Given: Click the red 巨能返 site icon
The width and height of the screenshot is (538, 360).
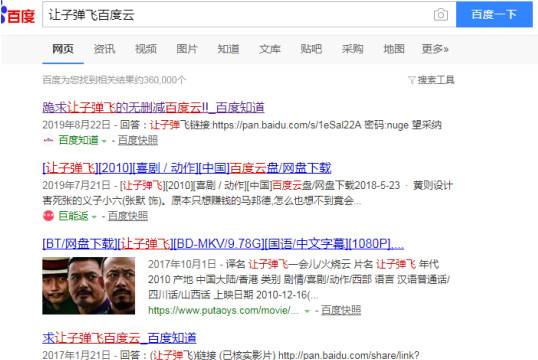Looking at the screenshot, I should click(48, 216).
